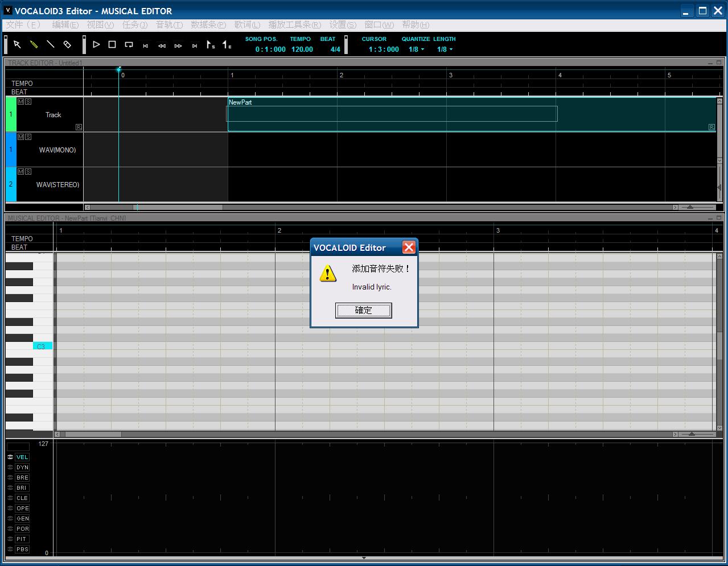Open the LENGTH 1/8 dropdown
The width and height of the screenshot is (728, 566).
click(x=445, y=49)
